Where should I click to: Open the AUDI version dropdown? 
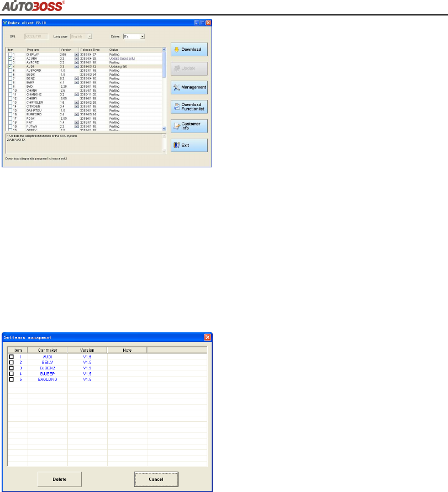76,66
